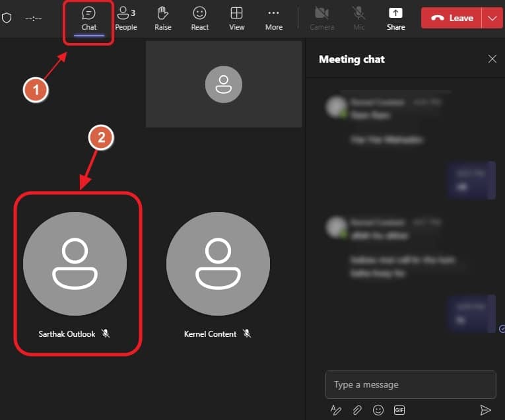
Task: Open the React emoji menu
Action: [x=199, y=19]
